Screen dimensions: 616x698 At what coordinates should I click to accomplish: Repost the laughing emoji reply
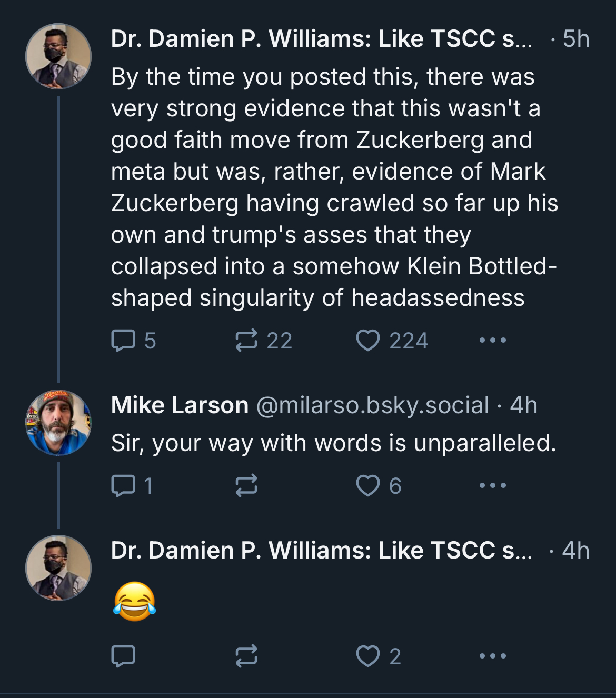tap(246, 656)
